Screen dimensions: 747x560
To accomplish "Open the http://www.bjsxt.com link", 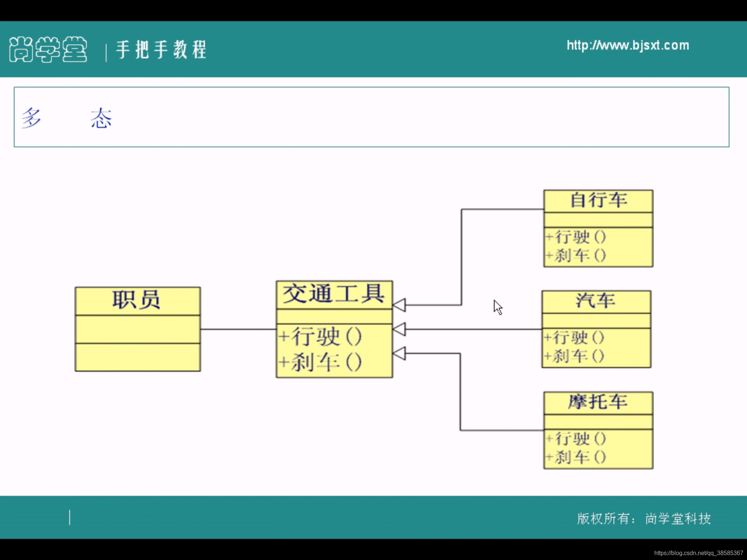I will [x=628, y=46].
